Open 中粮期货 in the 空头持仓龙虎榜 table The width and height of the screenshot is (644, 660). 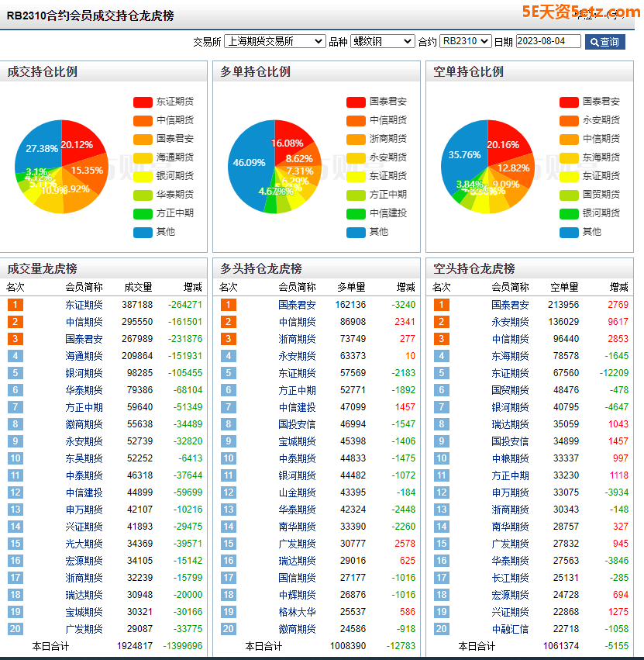pyautogui.click(x=510, y=458)
